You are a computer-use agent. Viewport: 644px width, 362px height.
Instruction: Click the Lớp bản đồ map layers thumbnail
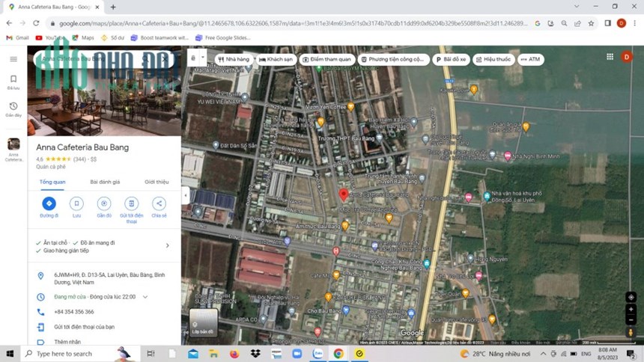pos(203,322)
